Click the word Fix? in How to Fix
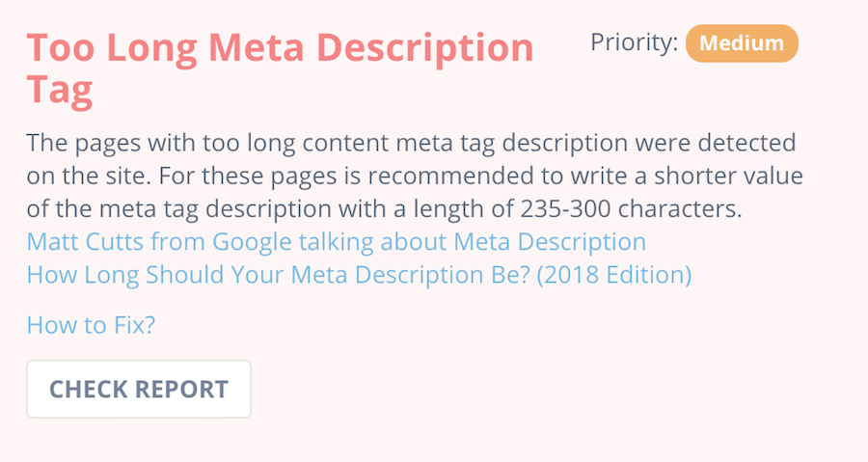 point(134,325)
